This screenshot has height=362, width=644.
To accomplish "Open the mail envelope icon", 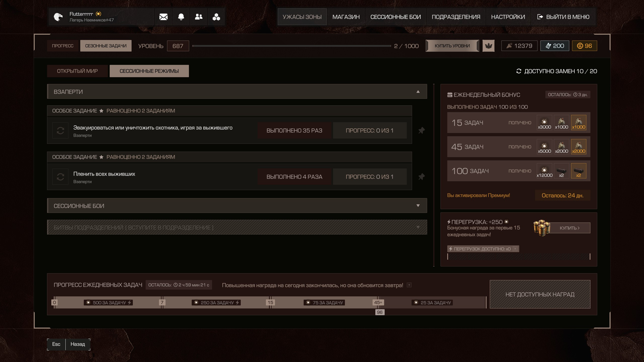I will point(163,17).
